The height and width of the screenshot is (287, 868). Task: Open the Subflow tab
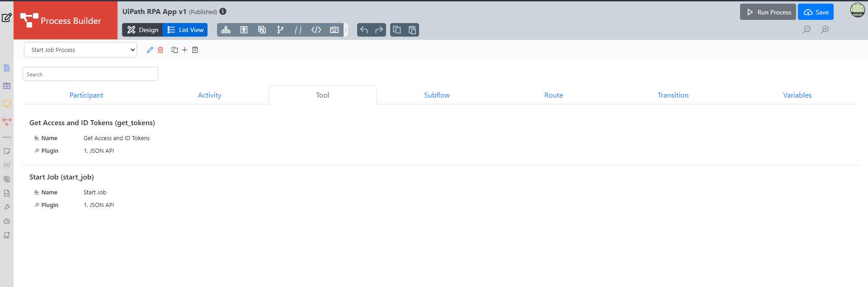pyautogui.click(x=437, y=95)
